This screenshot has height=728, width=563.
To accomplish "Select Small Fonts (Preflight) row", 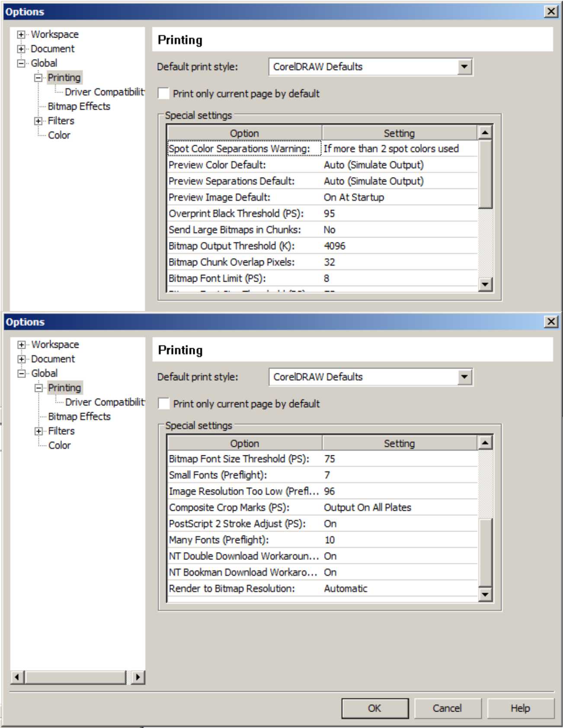I will tap(323, 475).
